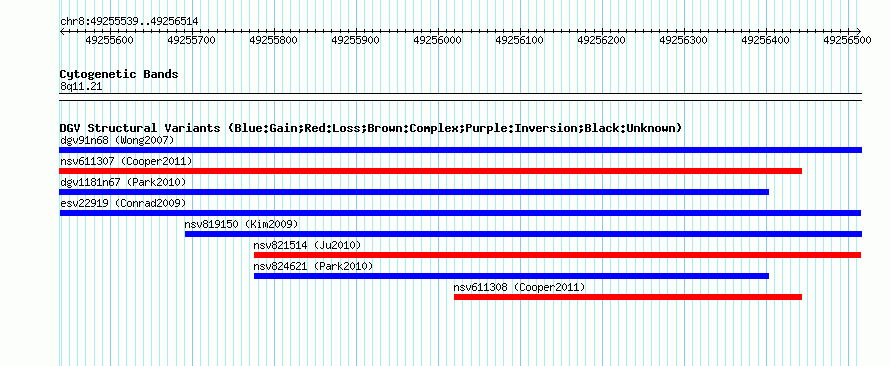Screen dimensions: 890x366
Task: Select the nsv824621 (Park2010) label
Action: pos(313,266)
